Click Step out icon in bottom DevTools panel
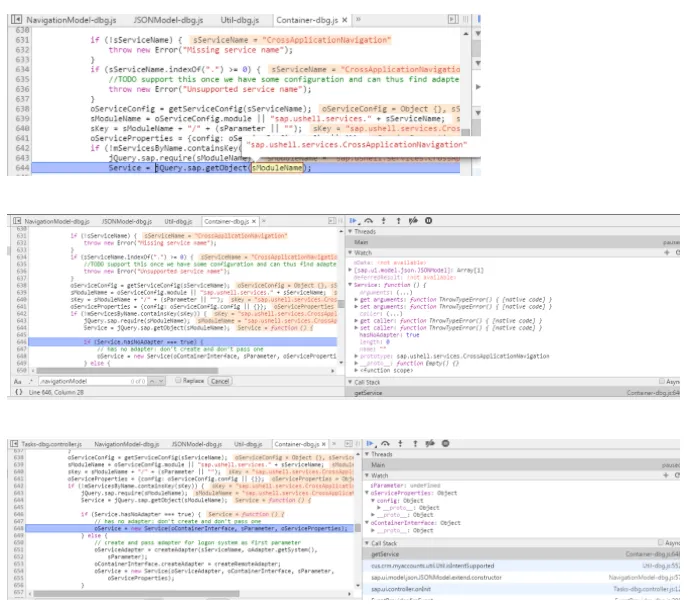The height and width of the screenshot is (613, 691). [x=415, y=443]
